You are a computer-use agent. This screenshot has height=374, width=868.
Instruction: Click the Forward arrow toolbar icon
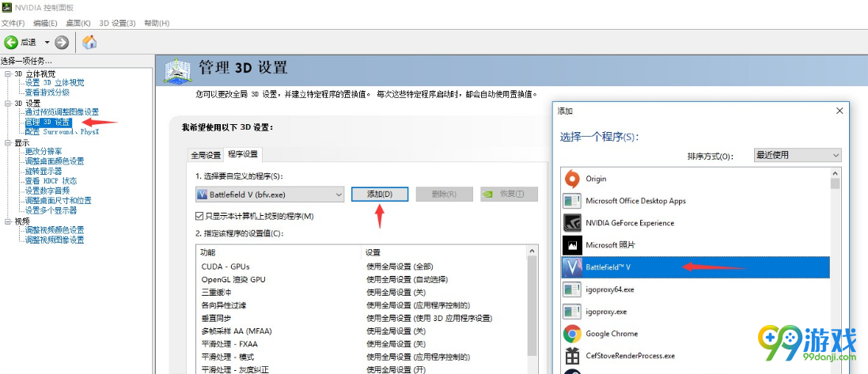click(x=62, y=42)
